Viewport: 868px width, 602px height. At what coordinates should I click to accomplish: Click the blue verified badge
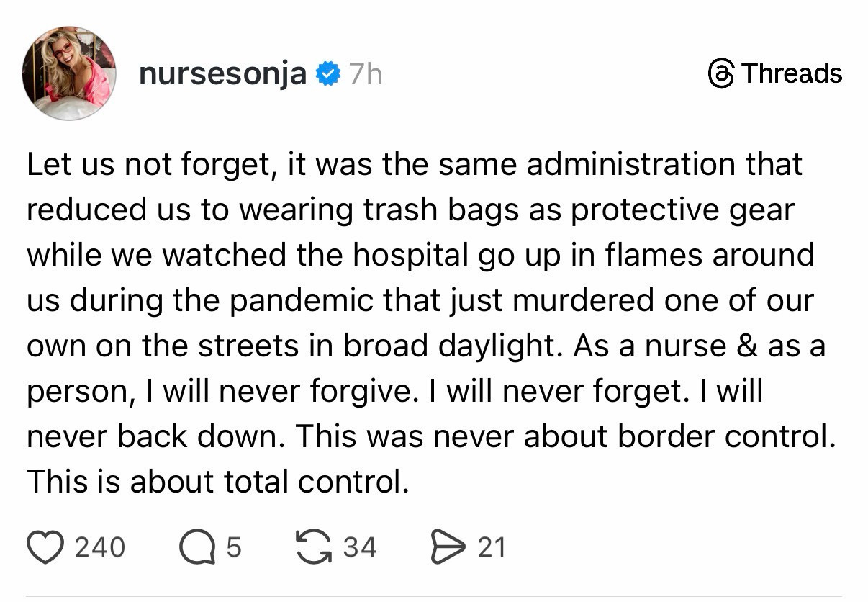(329, 74)
